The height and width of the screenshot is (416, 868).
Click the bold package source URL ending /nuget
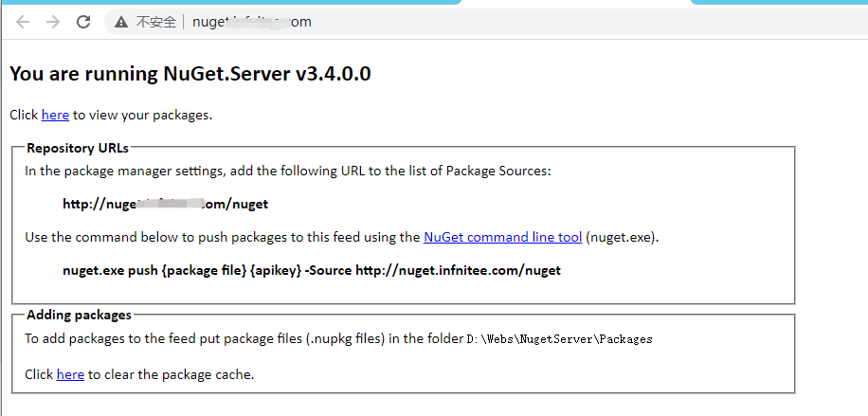coord(166,204)
